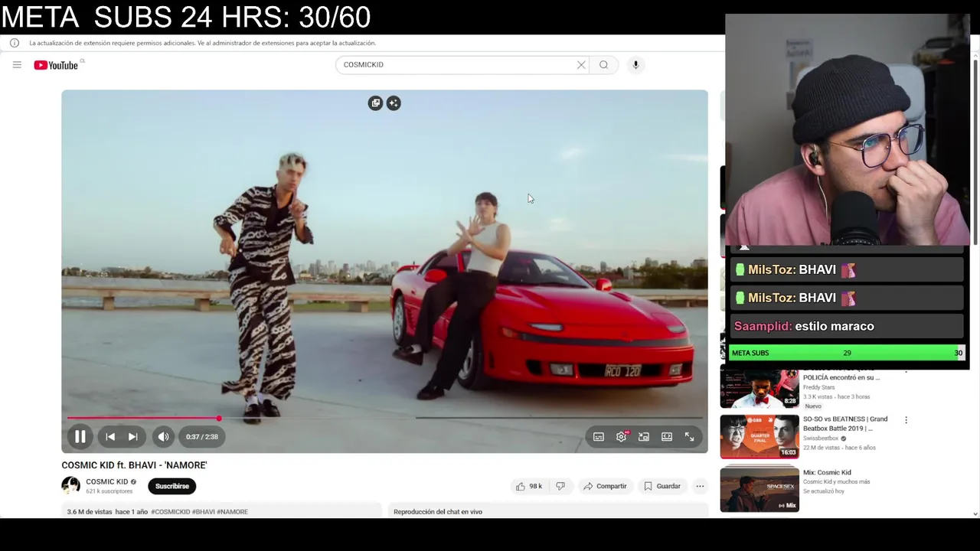Open SO-SO vs BEATNESS title link
980x551 pixels.
tap(845, 424)
